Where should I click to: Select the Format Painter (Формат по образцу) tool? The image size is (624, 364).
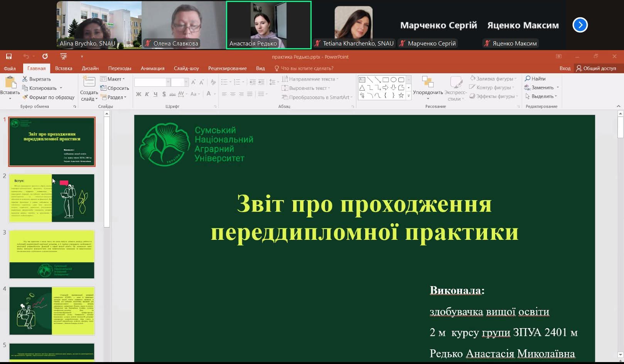point(25,97)
